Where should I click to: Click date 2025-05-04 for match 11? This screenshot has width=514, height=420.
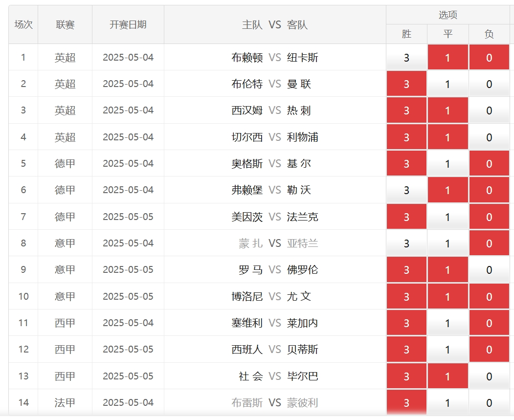pyautogui.click(x=128, y=323)
